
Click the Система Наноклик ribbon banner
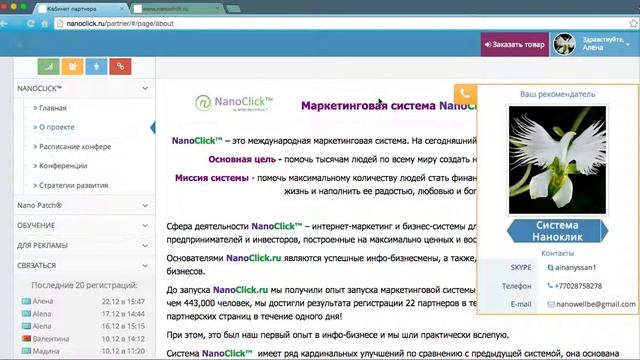coord(557,231)
